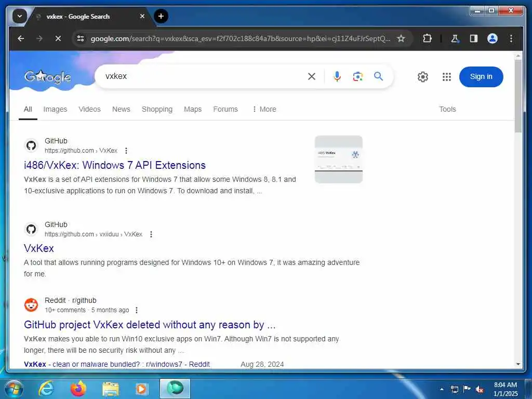
Task: Click the page vertical scrollbar thumb
Action: (518, 97)
